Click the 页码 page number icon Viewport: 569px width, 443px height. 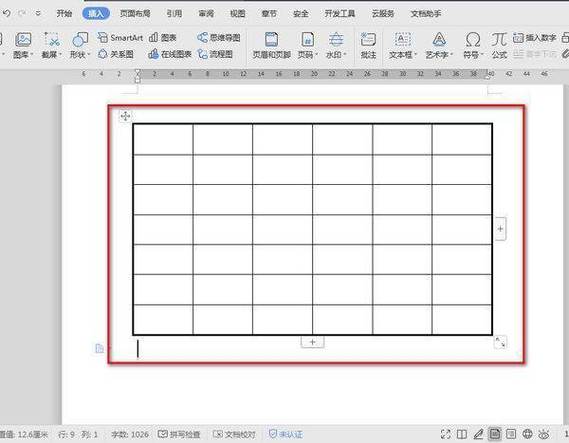pyautogui.click(x=307, y=39)
